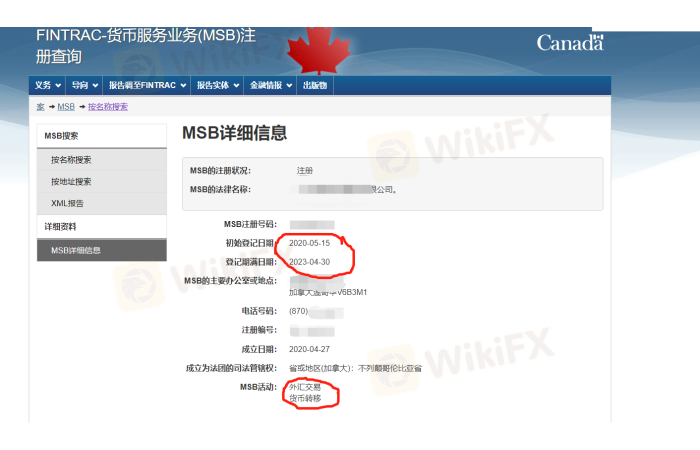Click the MSB注册号码 label
This screenshot has height=450, width=700.
(x=250, y=224)
